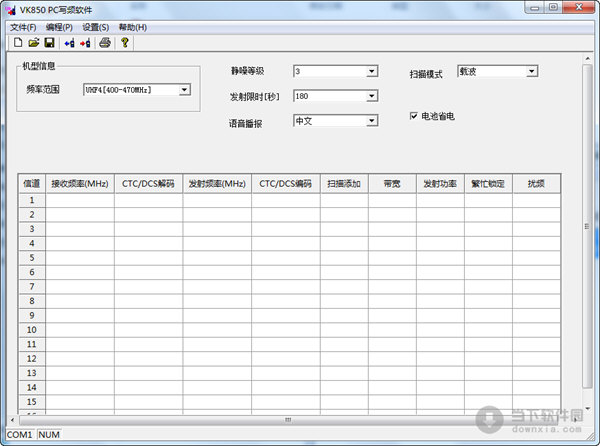The height and width of the screenshot is (446, 600).
Task: Click the Print toolbar icon
Action: pos(104,43)
